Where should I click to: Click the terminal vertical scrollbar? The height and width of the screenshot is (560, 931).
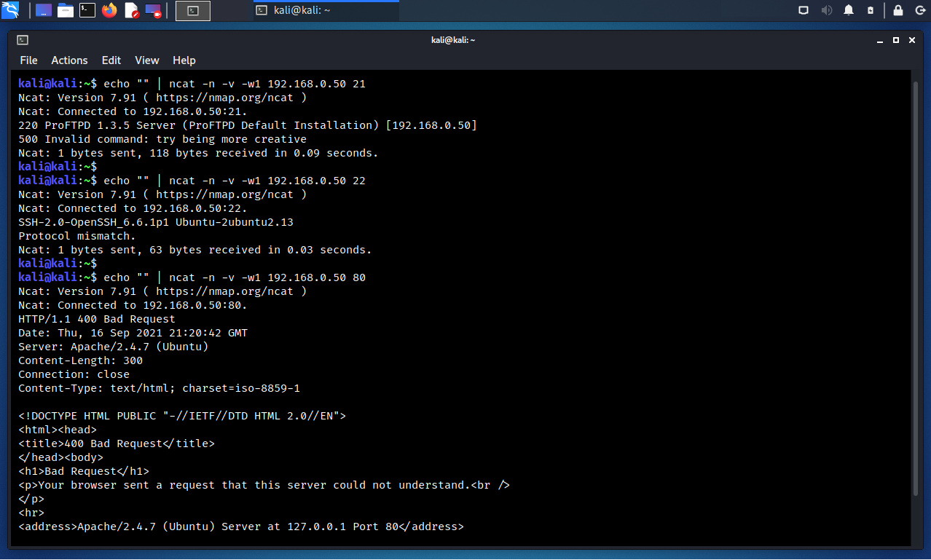pos(916,291)
